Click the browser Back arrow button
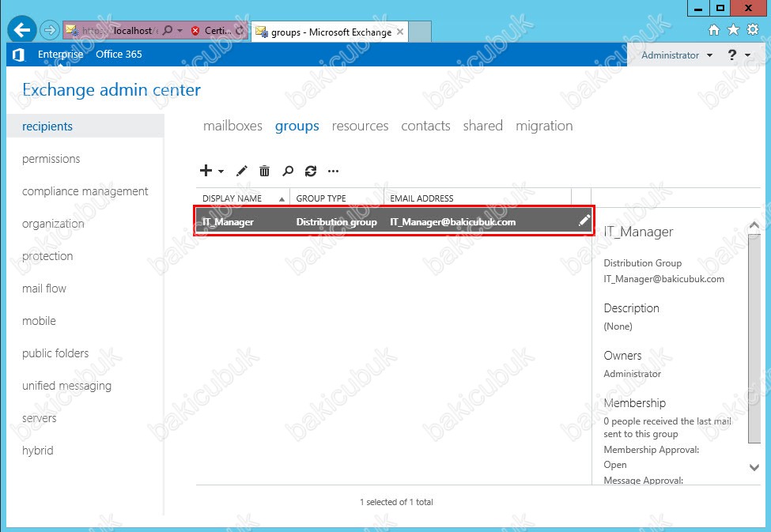 [21, 30]
